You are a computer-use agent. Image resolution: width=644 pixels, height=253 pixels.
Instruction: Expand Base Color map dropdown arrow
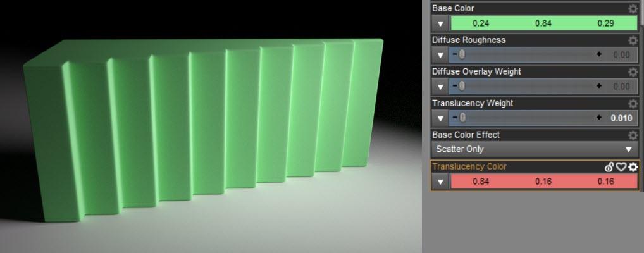pos(441,23)
